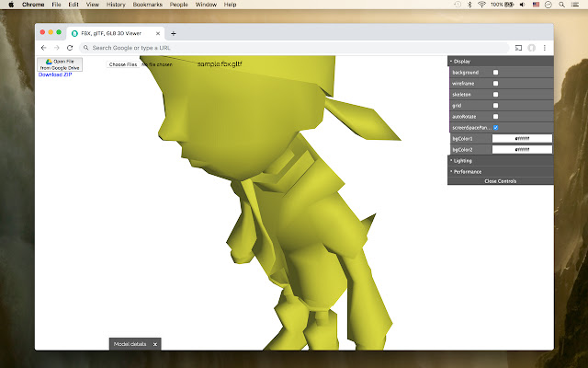
Task: Enable the grid checkbox
Action: 496,106
